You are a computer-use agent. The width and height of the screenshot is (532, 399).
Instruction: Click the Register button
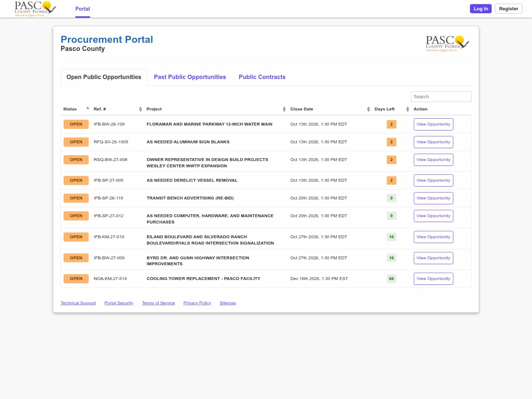coord(508,9)
